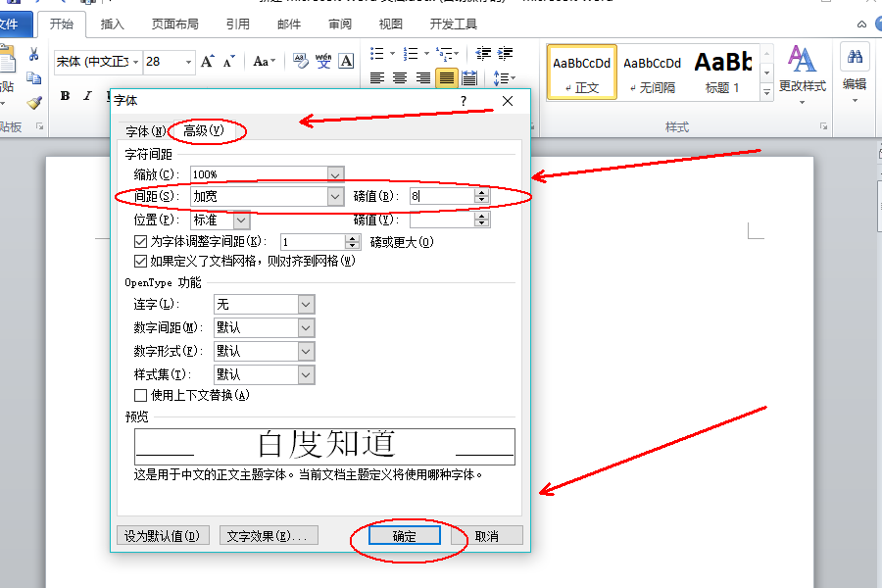Open the 邮件 ribbon tab
Screen dimensions: 882x588
[x=289, y=24]
